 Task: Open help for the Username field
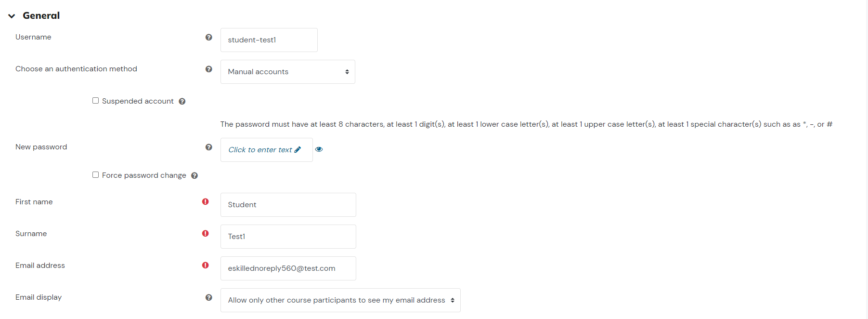click(x=208, y=37)
